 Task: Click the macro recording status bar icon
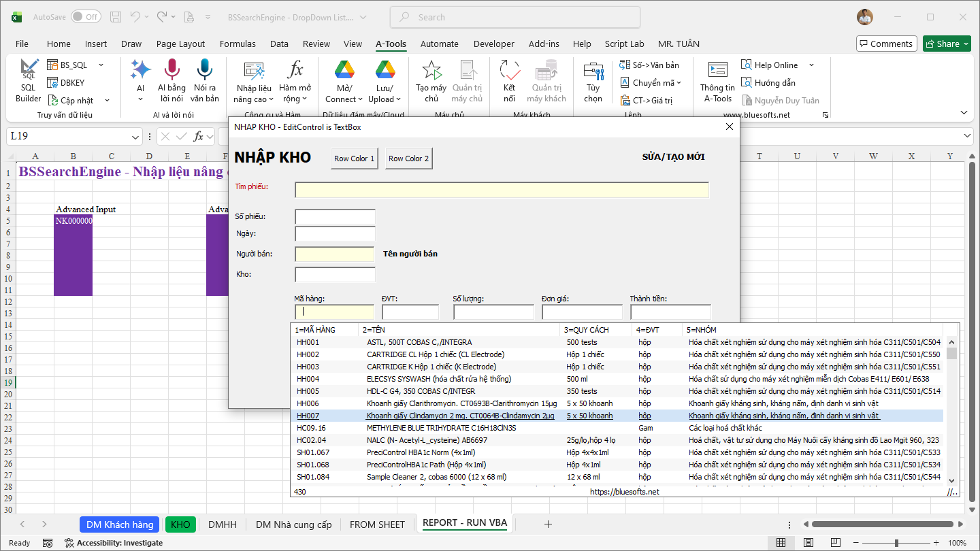(48, 543)
